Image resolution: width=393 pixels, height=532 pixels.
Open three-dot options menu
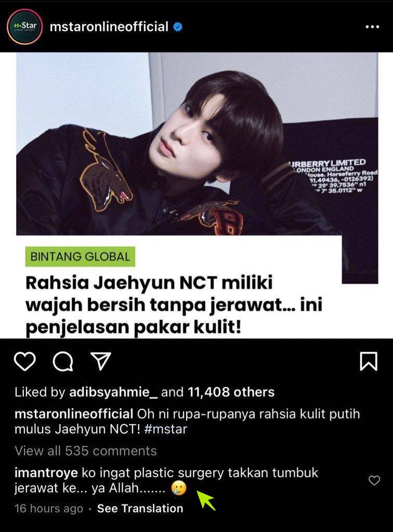click(x=372, y=27)
